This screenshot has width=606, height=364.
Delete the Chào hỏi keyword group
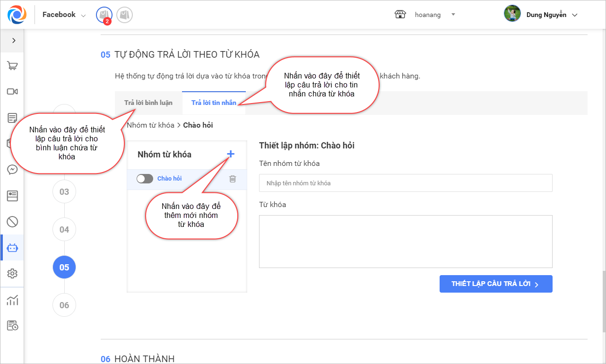click(x=233, y=179)
